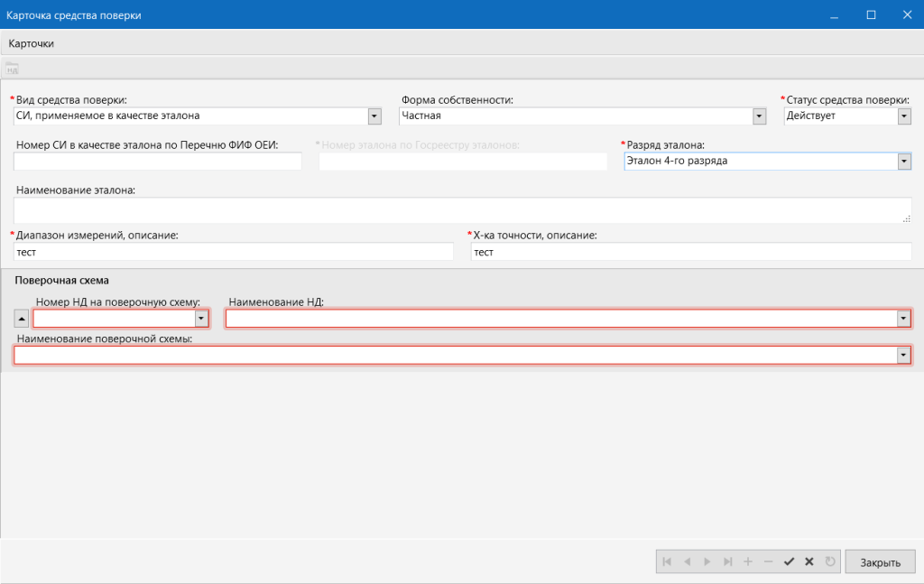Open the Карточки menu
Screen dimensions: 924x584
point(32,43)
